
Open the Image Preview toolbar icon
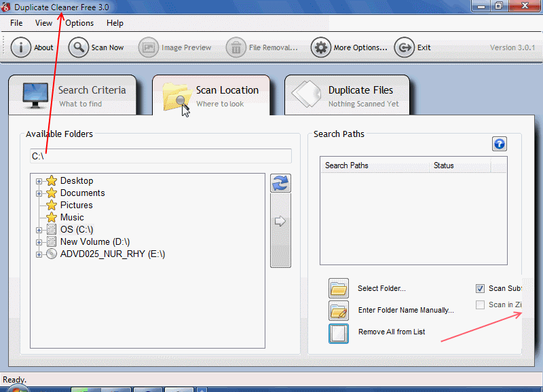point(149,47)
